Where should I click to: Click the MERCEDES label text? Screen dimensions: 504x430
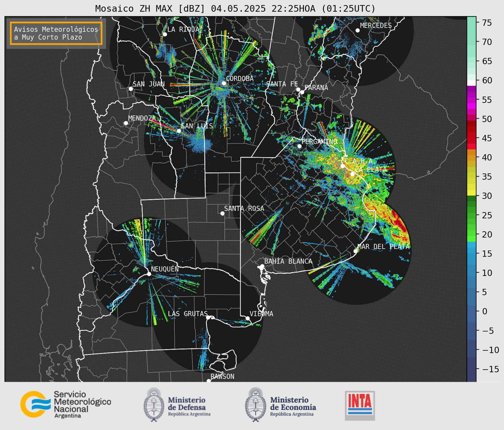(x=376, y=25)
